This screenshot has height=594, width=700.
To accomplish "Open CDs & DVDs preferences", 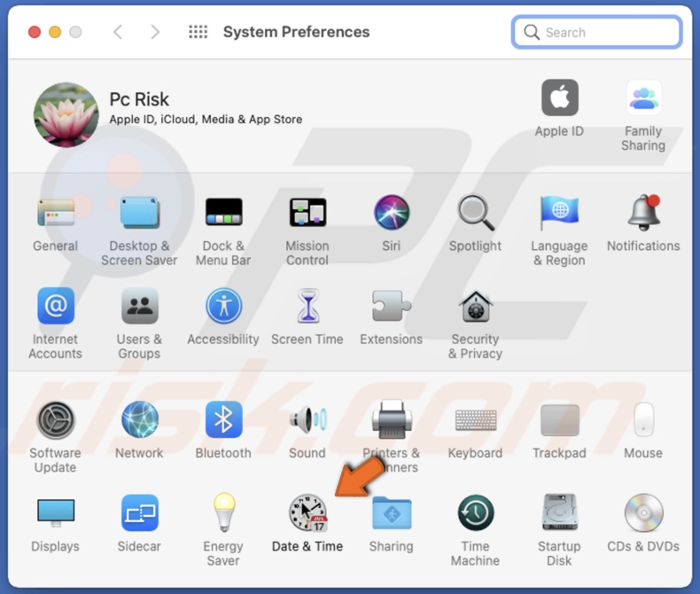I will click(643, 512).
